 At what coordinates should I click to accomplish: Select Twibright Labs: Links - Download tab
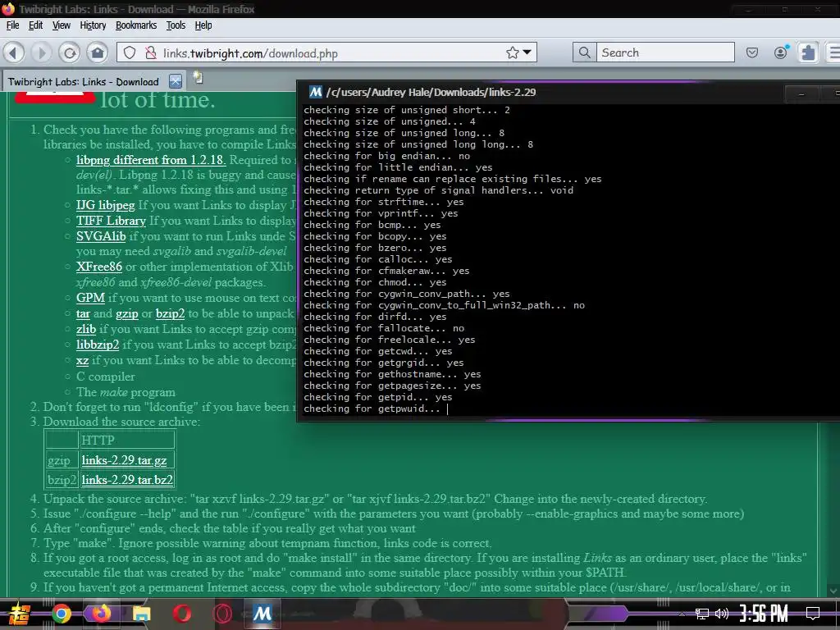click(84, 81)
